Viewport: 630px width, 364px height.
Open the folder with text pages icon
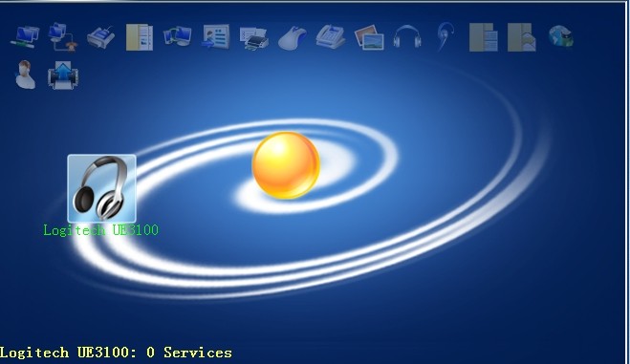click(484, 37)
